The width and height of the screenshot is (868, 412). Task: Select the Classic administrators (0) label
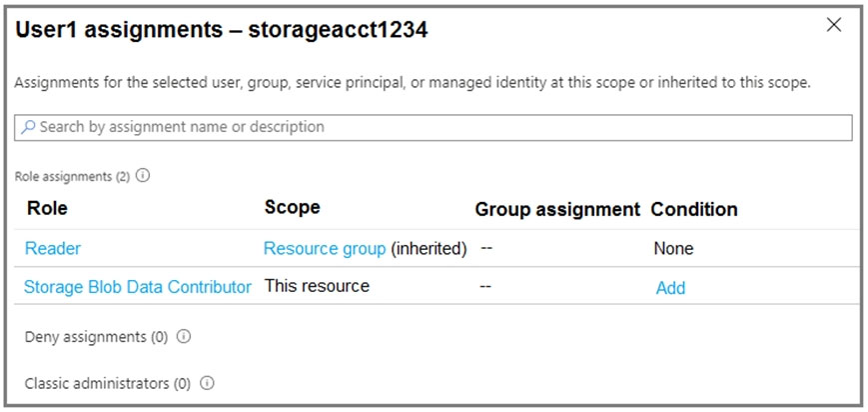click(x=107, y=383)
